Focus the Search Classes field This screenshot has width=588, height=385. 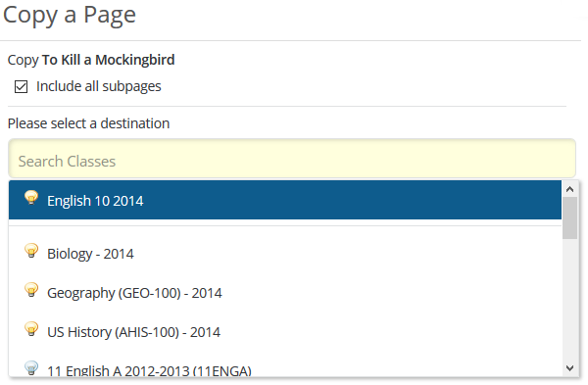[x=292, y=159]
